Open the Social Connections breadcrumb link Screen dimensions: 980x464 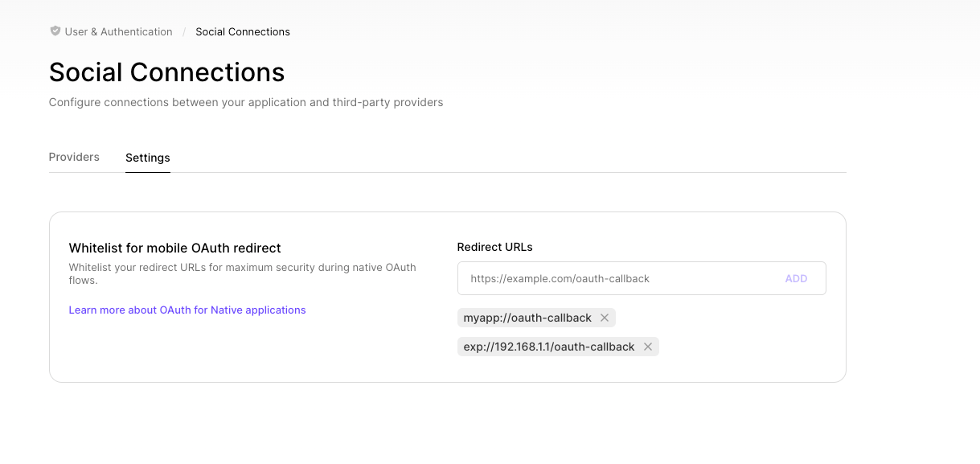point(242,31)
